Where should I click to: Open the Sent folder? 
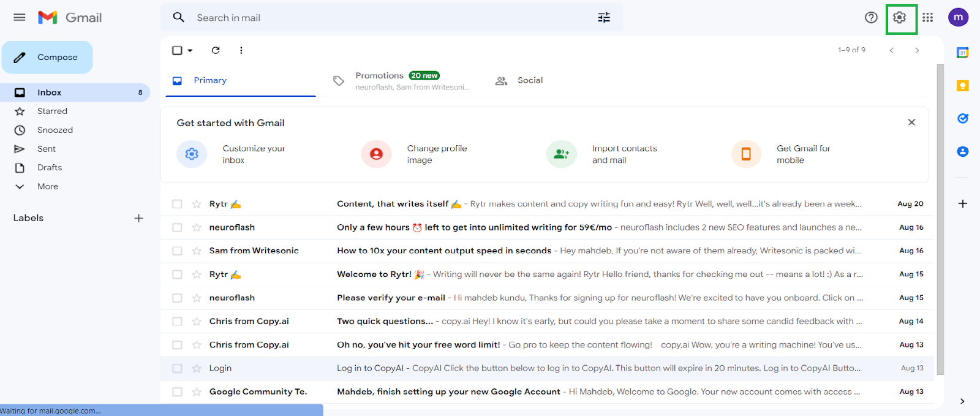(75, 149)
